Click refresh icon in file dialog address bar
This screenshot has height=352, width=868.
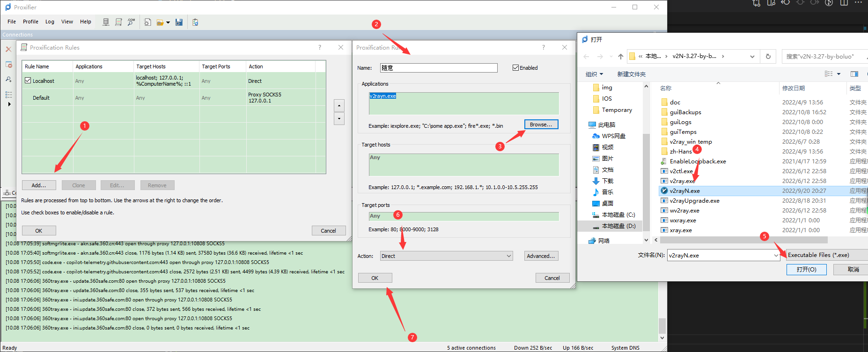pos(768,56)
